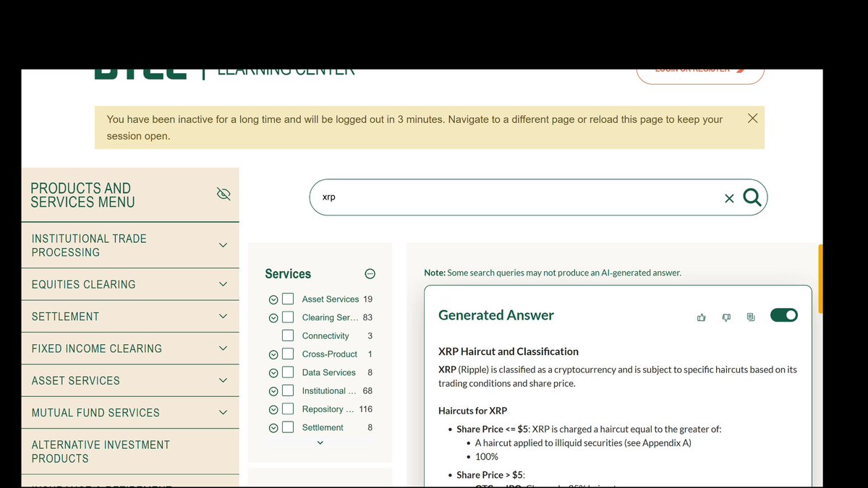Open the Equities Clearing menu item
The height and width of the screenshot is (488, 868).
click(x=84, y=284)
